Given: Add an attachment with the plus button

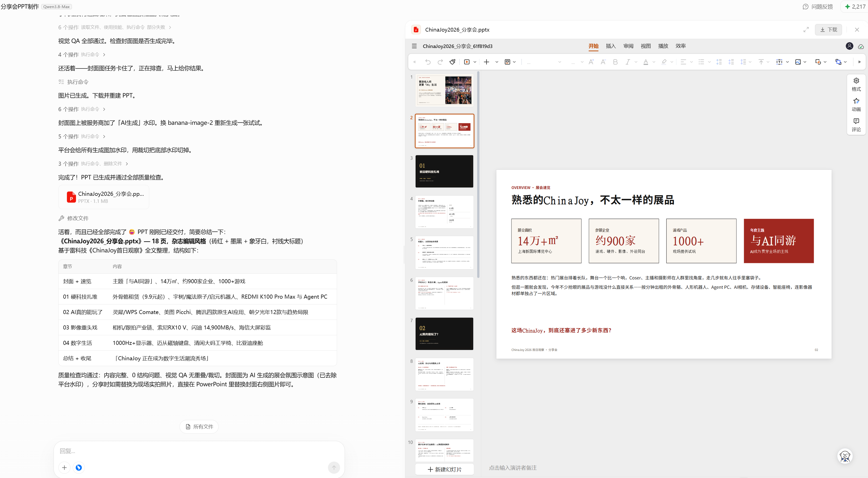Looking at the screenshot, I should [x=64, y=468].
